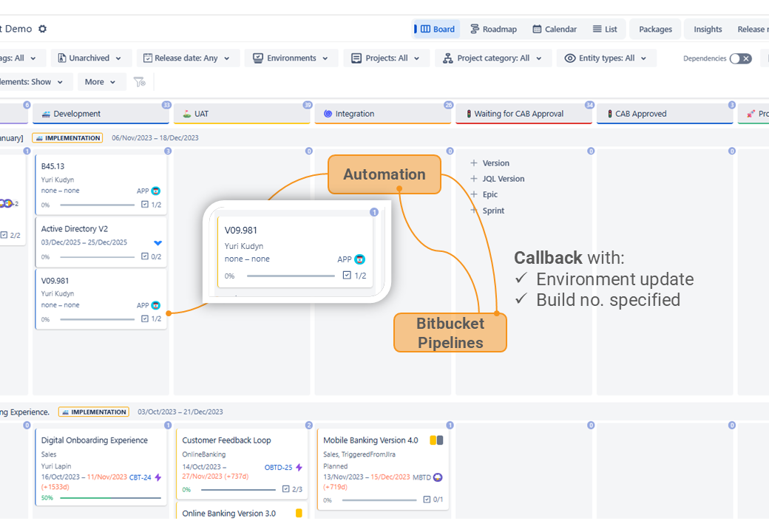Open the Calendar tab
This screenshot has height=532, width=769.
555,29
